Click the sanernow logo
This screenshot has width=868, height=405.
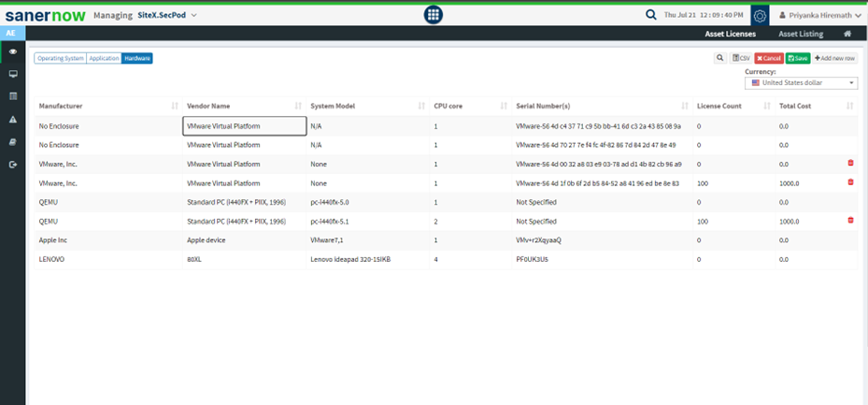pyautogui.click(x=46, y=15)
